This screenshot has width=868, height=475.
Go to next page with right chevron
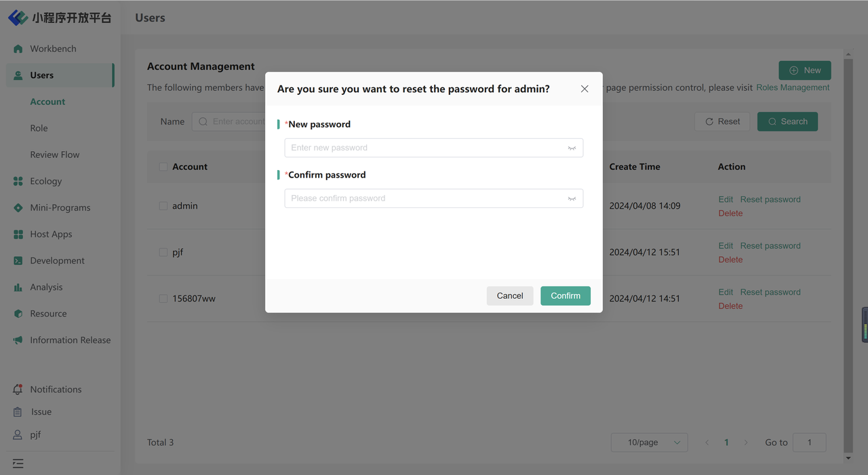click(746, 442)
